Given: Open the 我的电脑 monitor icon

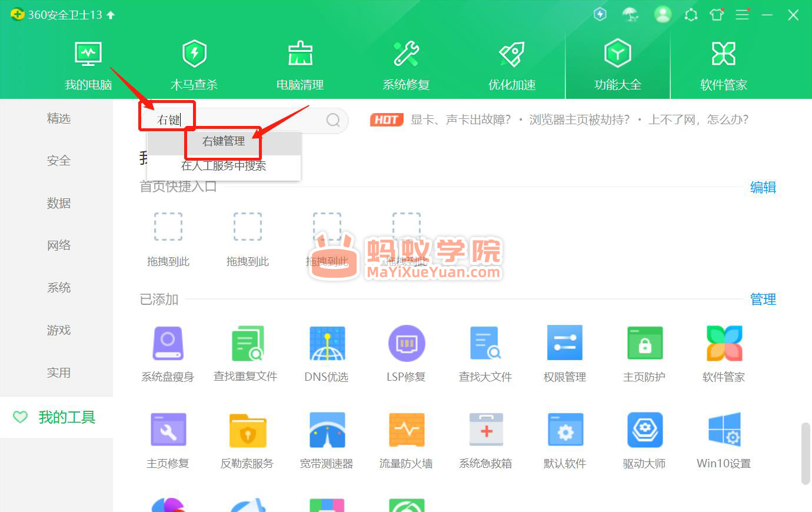Looking at the screenshot, I should point(88,54).
